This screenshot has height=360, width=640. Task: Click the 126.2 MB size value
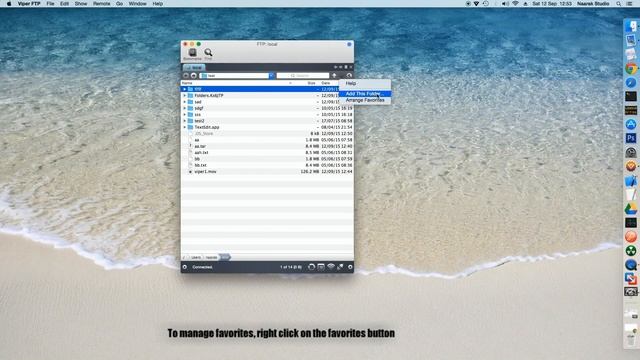coord(309,172)
